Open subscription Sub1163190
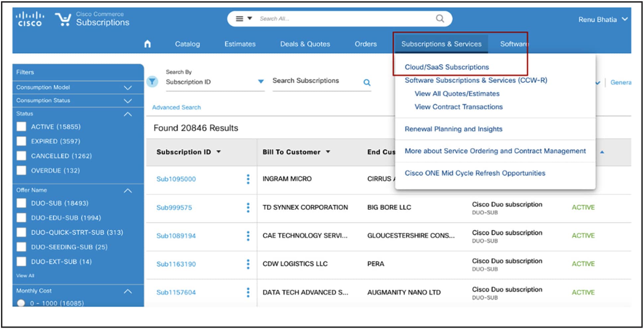644x329 pixels. pos(176,264)
